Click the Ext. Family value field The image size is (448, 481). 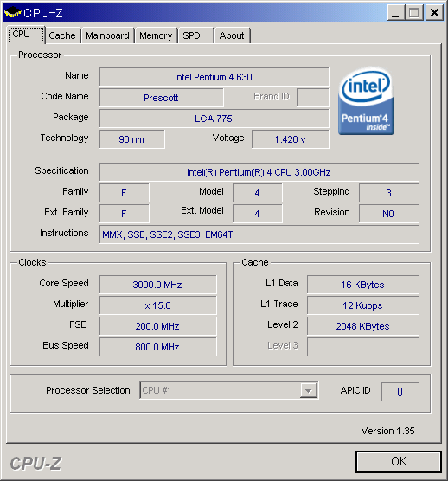pyautogui.click(x=125, y=214)
